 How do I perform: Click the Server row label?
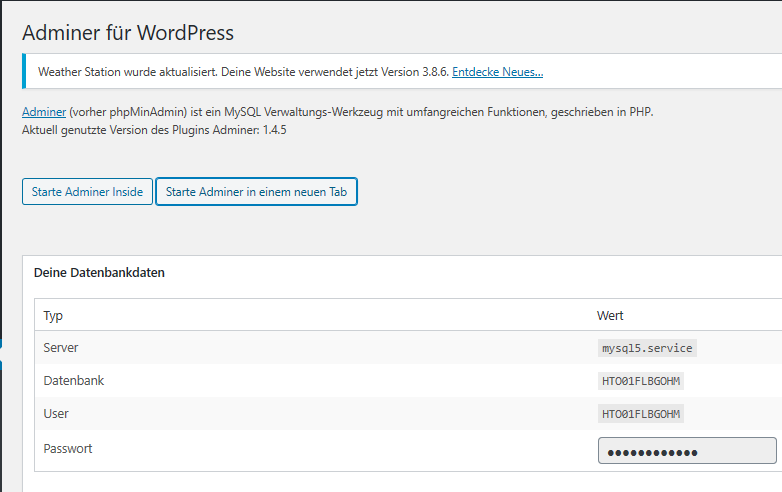pos(61,347)
